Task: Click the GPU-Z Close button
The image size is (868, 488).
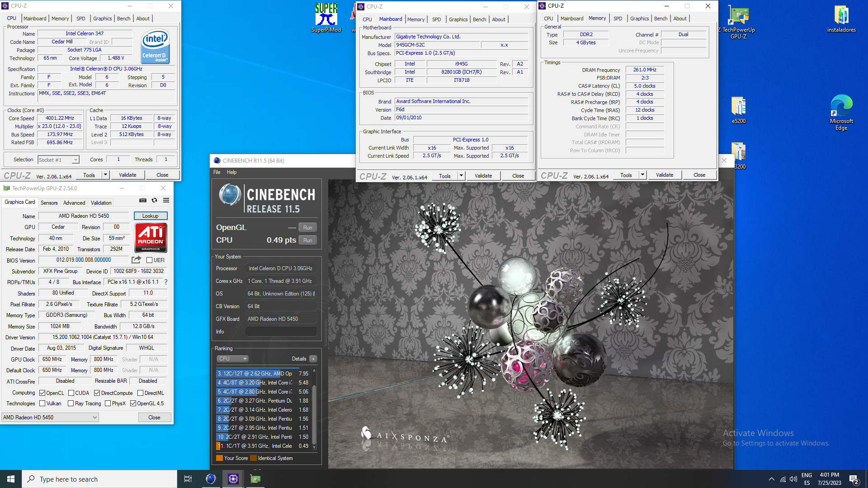Action: pyautogui.click(x=154, y=418)
